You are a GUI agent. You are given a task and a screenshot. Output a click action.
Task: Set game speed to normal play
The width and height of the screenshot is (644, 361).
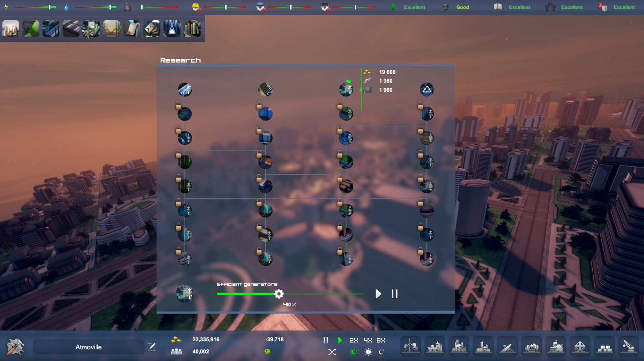coord(340,340)
